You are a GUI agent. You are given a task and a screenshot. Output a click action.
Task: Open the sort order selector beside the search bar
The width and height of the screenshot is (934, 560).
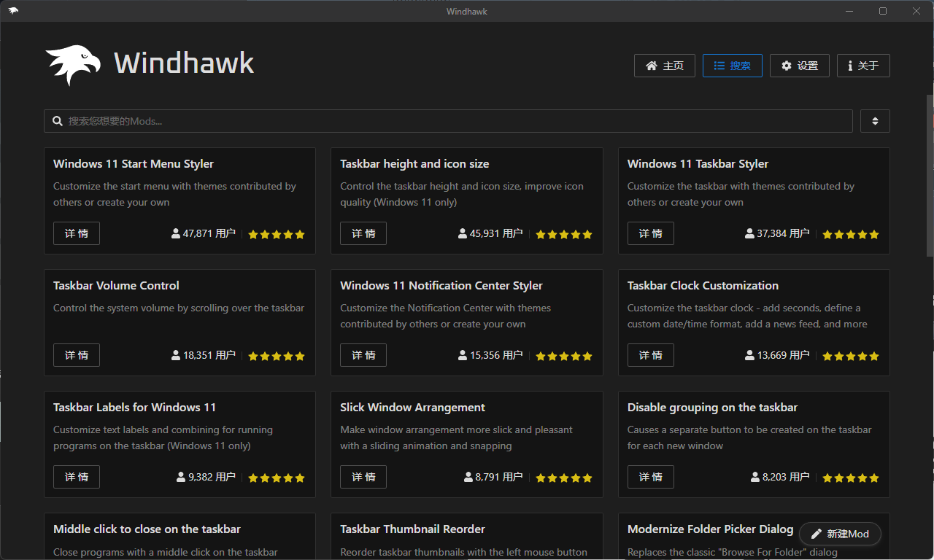(875, 120)
